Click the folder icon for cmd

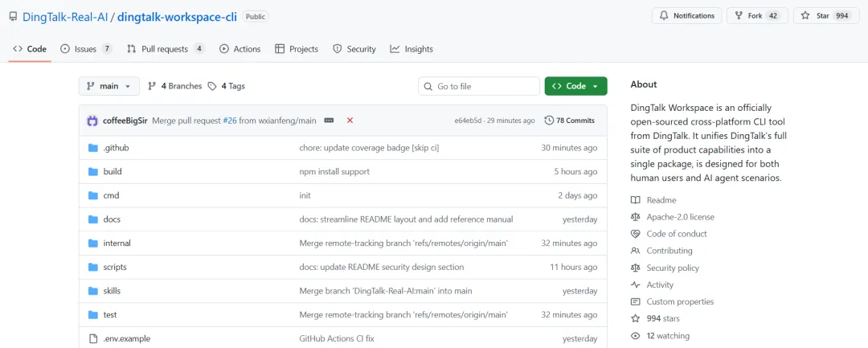point(93,195)
